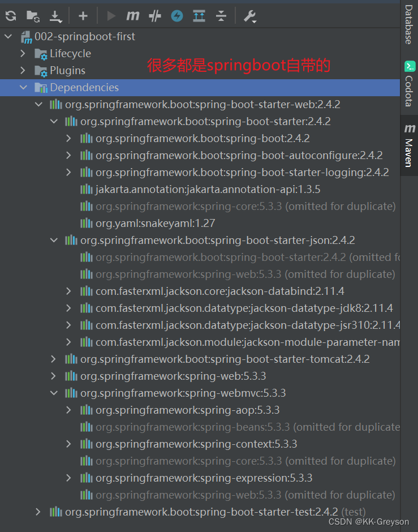
Task: Select jakarta.annotation-api:1.3.5 dependency
Action: [208, 190]
